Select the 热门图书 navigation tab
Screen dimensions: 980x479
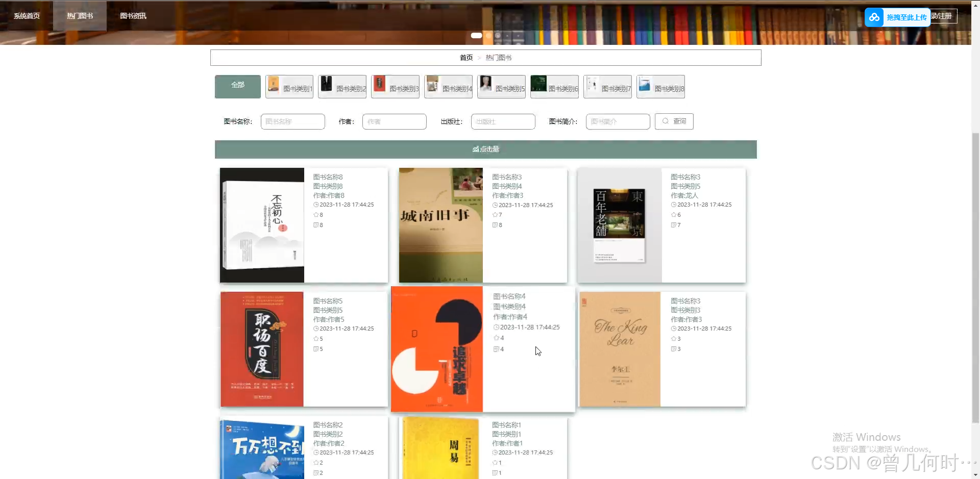80,16
